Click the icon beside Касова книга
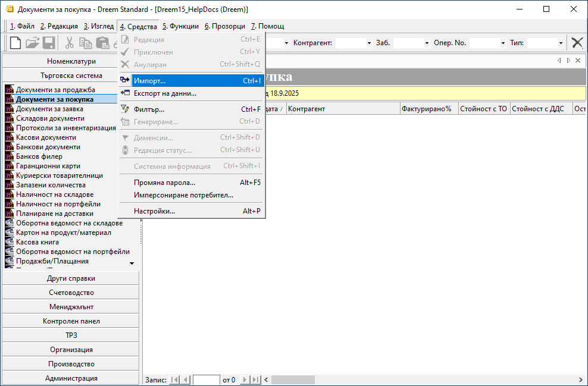The width and height of the screenshot is (588, 386). coord(10,242)
